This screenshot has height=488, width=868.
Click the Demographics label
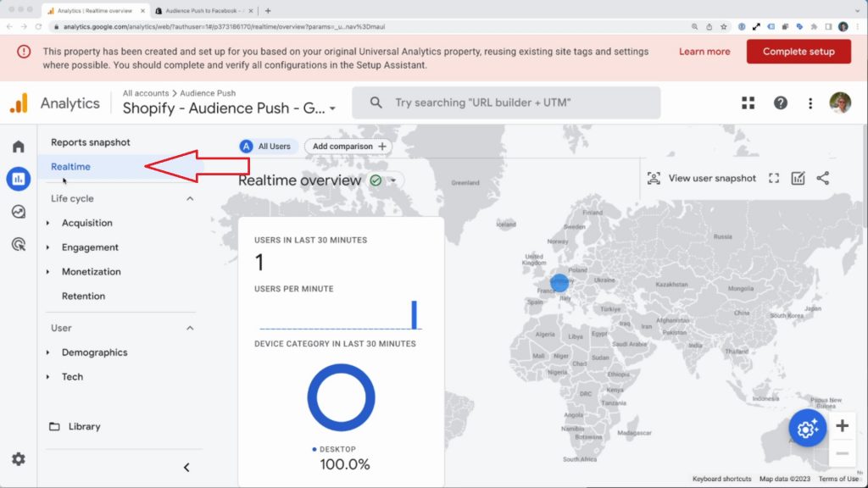[95, 352]
